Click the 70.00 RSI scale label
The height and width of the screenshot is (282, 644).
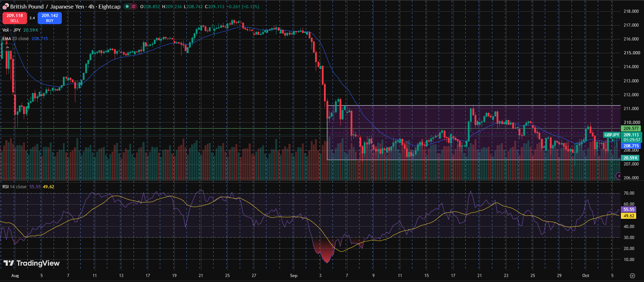629,193
